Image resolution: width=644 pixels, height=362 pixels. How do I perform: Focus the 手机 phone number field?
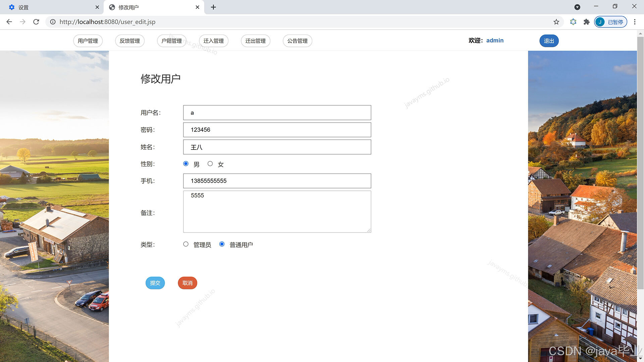click(x=277, y=181)
